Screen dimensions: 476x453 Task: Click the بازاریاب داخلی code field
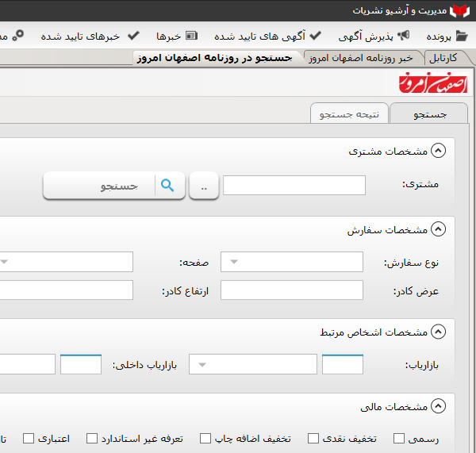(81, 364)
